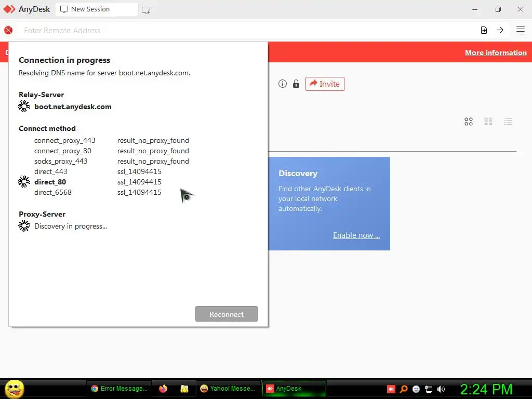
Task: Launch Firefox from the taskbar
Action: coord(163,389)
